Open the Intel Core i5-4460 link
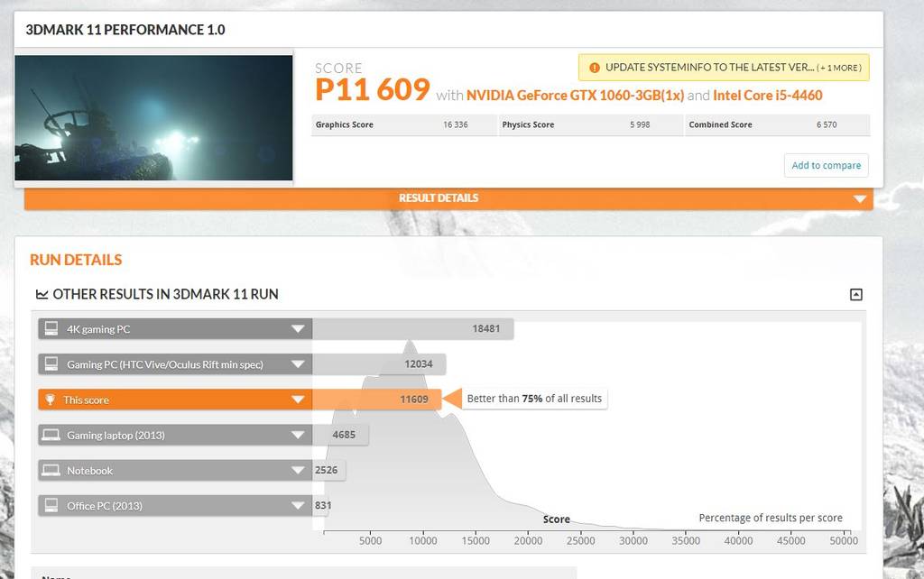The image size is (924, 579). pos(768,96)
